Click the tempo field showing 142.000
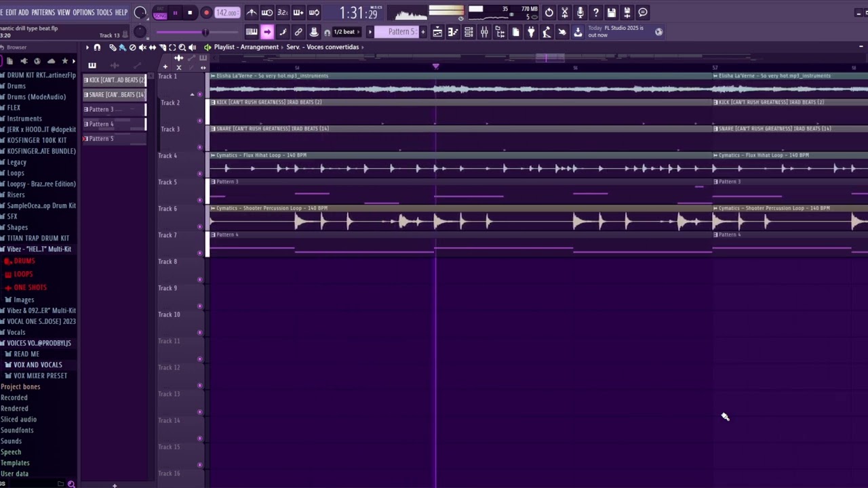 [x=226, y=13]
